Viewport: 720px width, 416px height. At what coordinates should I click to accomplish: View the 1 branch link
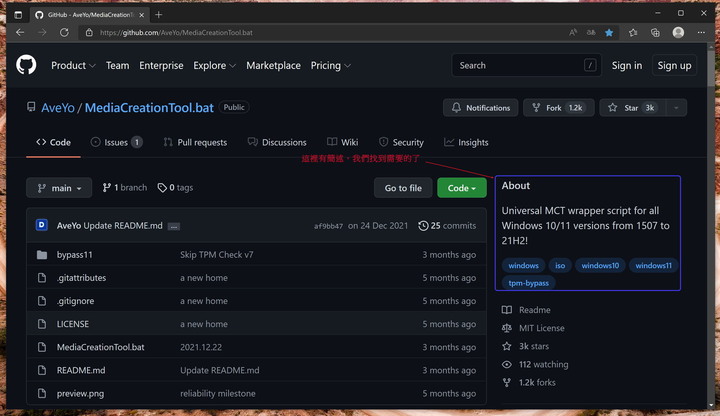pyautogui.click(x=125, y=187)
